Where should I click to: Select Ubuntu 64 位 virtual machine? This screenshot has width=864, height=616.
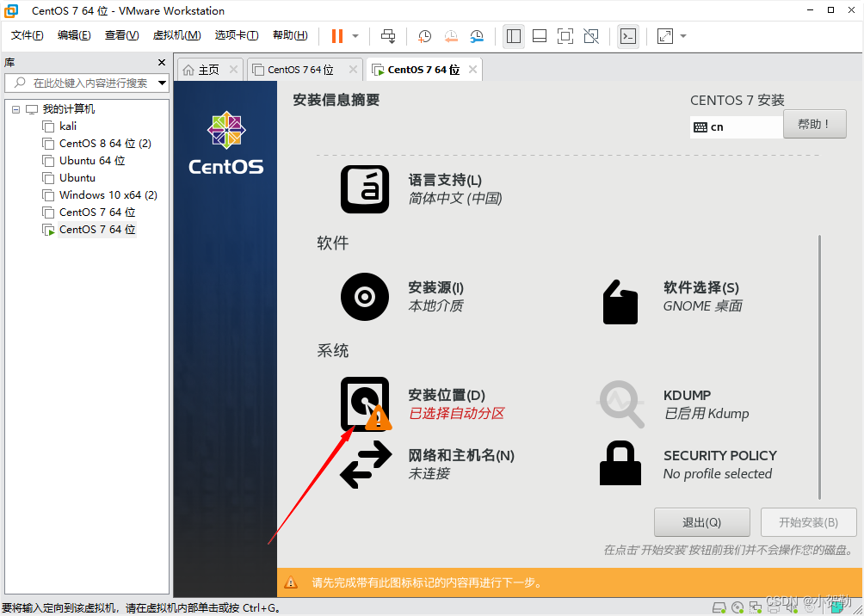(92, 160)
